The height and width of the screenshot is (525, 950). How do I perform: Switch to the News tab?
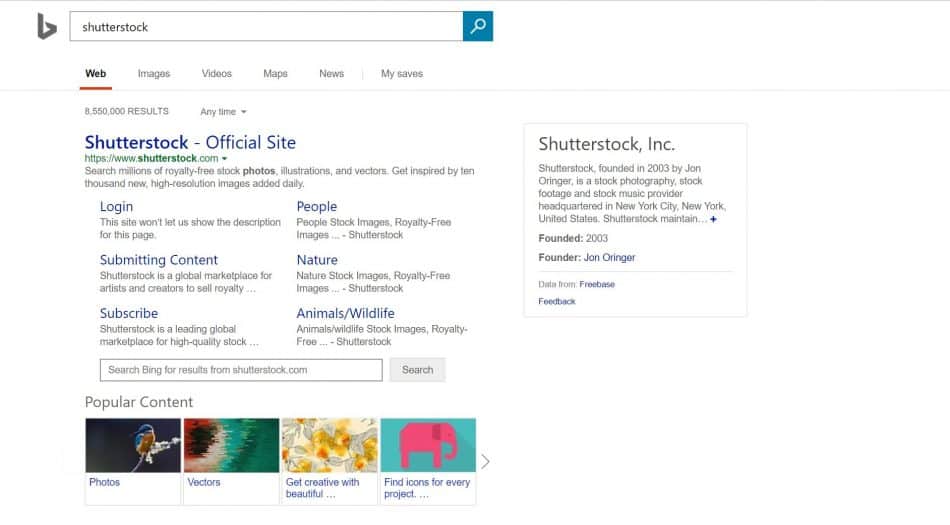[331, 73]
